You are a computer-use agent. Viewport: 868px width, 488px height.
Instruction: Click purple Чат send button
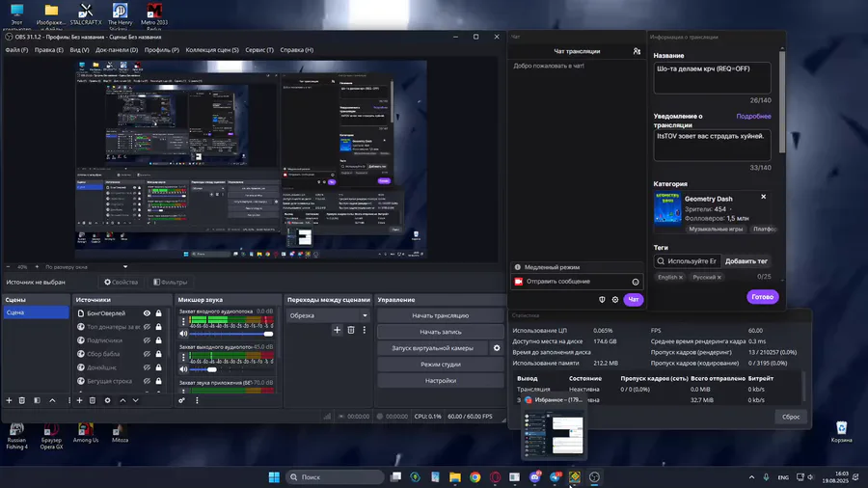(634, 299)
